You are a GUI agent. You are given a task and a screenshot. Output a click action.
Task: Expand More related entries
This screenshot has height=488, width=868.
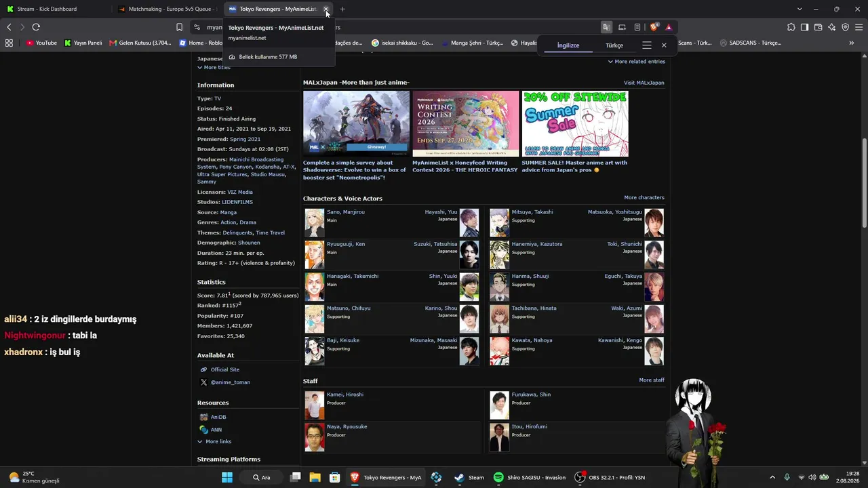tap(636, 62)
